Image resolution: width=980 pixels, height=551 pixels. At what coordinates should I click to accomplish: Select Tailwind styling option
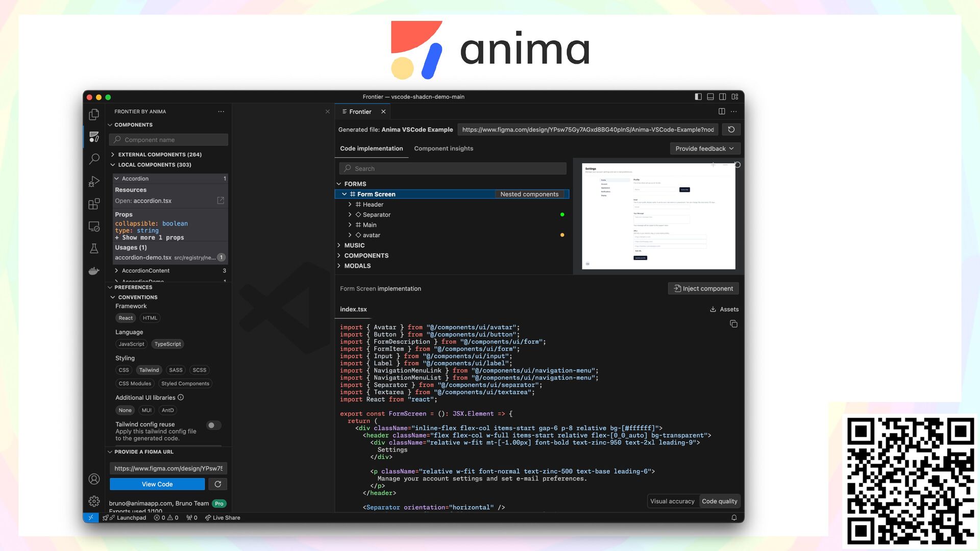tap(149, 370)
